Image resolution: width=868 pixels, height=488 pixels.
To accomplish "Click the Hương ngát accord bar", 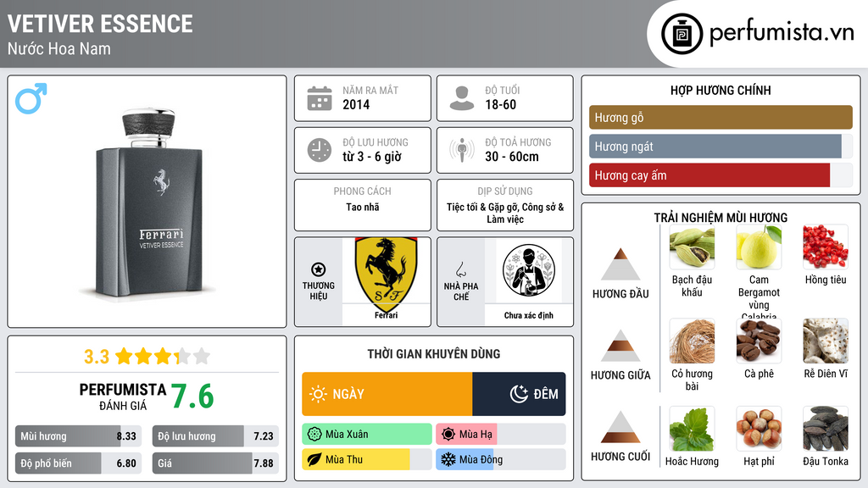I will [x=721, y=147].
